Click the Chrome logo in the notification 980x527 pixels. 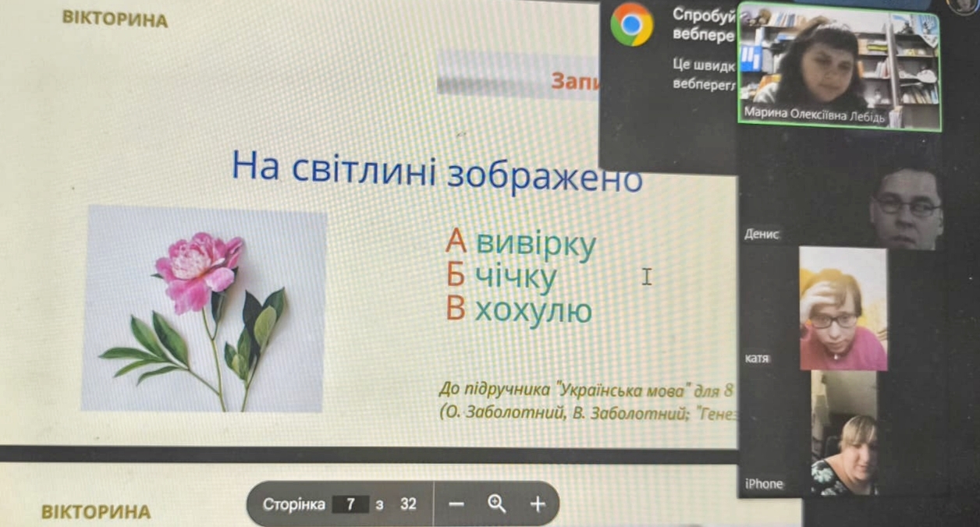631,25
